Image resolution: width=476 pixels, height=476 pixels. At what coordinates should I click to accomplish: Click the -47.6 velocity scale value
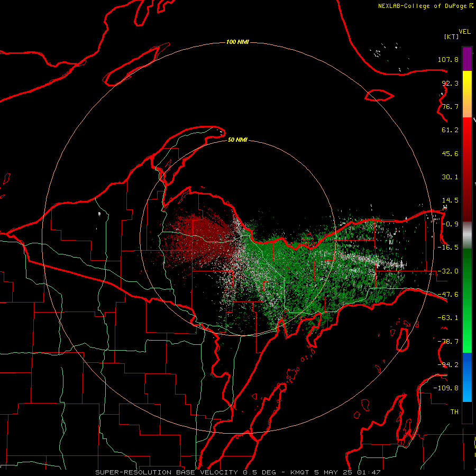448,295
